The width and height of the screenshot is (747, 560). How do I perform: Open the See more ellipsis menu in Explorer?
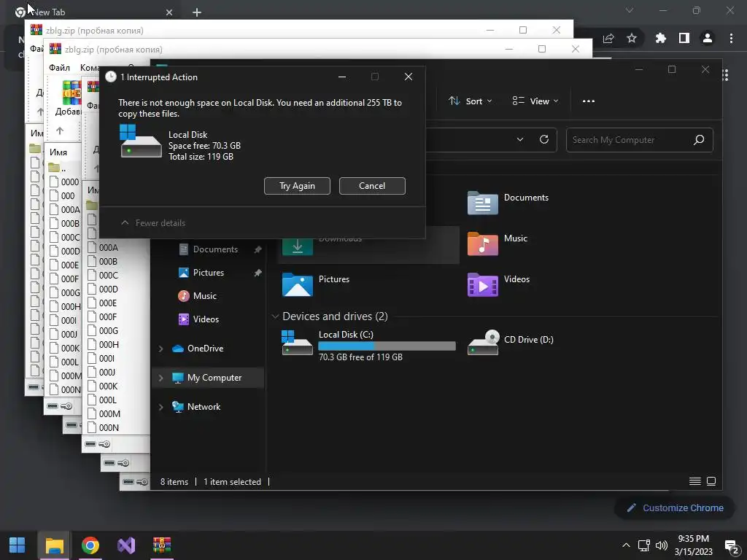click(589, 101)
